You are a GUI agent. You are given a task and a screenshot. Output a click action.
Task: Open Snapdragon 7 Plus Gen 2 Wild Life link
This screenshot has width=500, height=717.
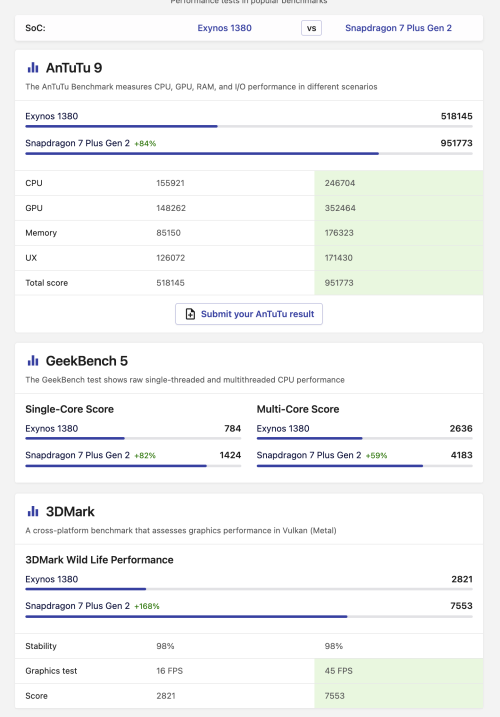click(77, 606)
